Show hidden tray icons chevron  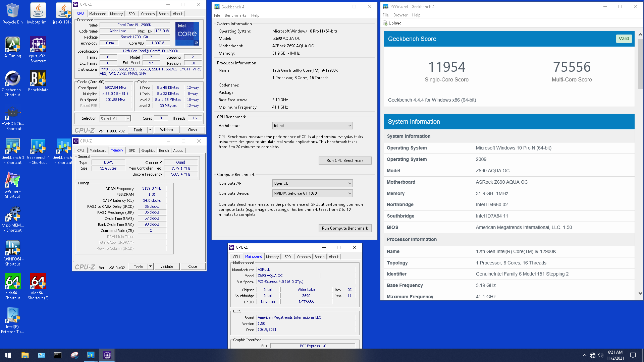coord(585,355)
